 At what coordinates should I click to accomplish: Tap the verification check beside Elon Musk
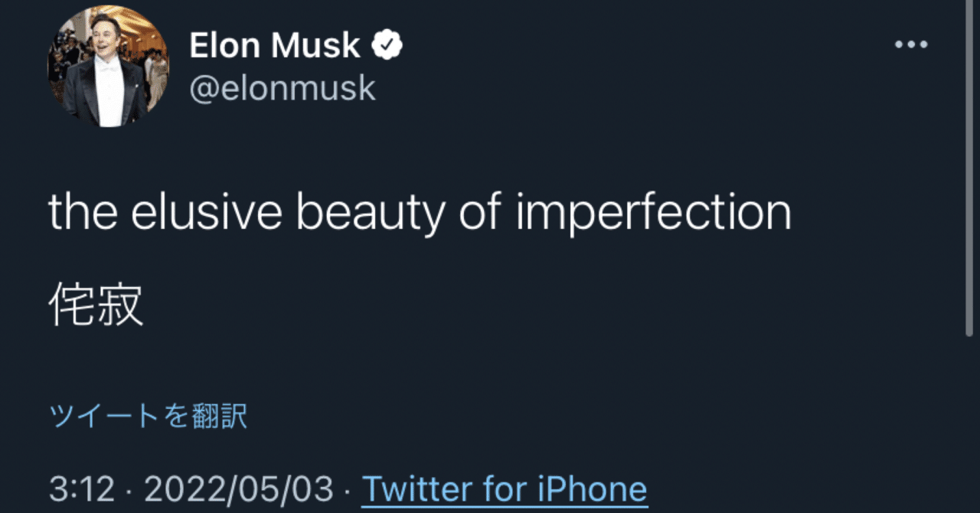tap(385, 44)
